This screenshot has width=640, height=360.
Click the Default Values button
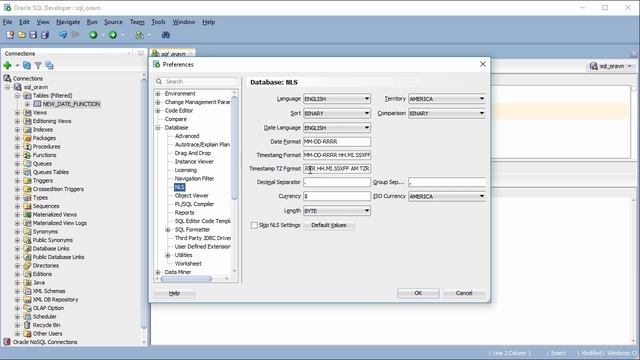point(329,225)
